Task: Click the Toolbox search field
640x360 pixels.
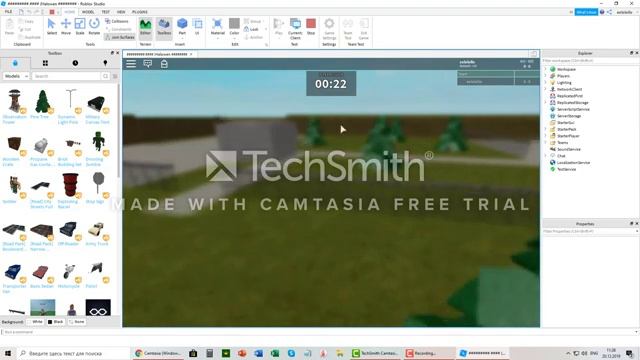Action: pyautogui.click(x=66, y=76)
